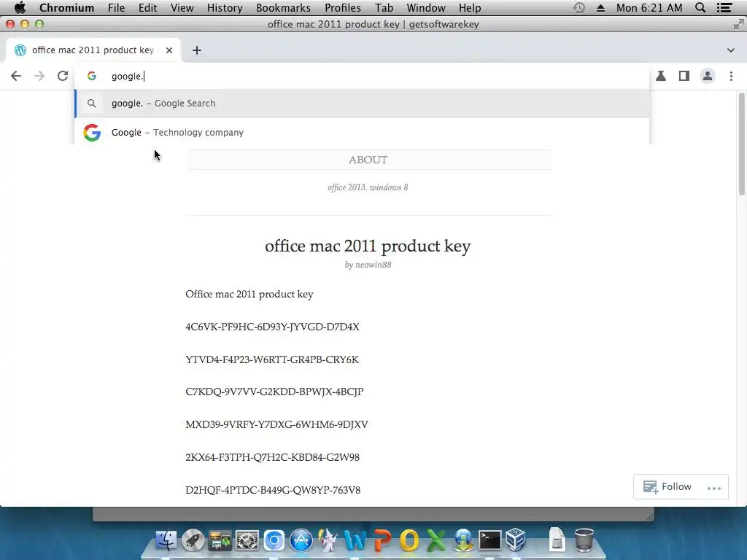
Task: Launch Microsoft PowerPoint from Dock
Action: 382,540
